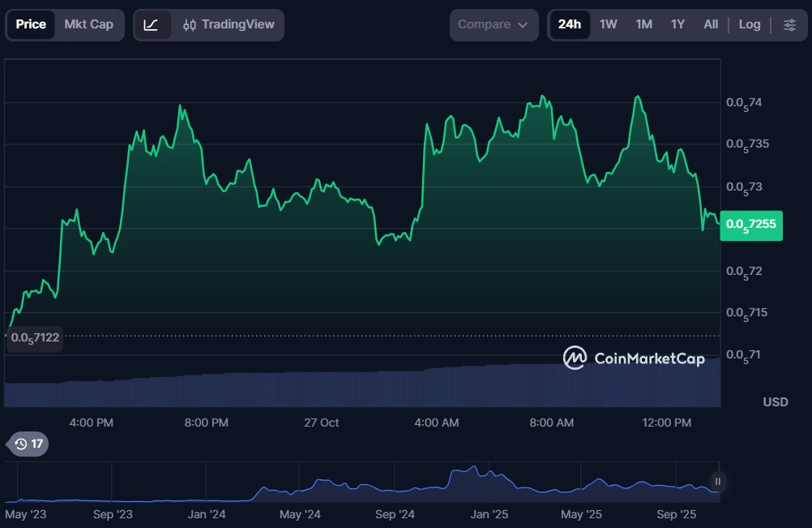
Task: Expand the Compare dropdown
Action: (494, 24)
